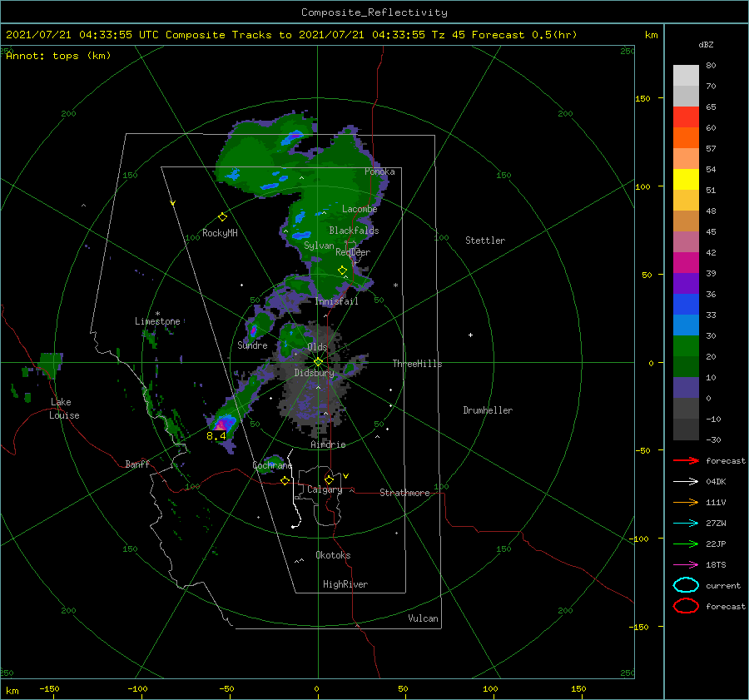
Task: Select the HighRiver label
Action: pyautogui.click(x=345, y=584)
